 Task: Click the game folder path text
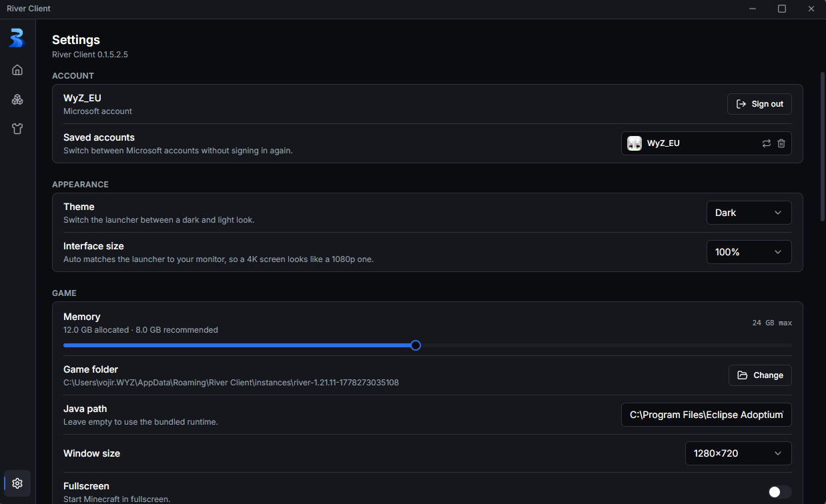(231, 383)
